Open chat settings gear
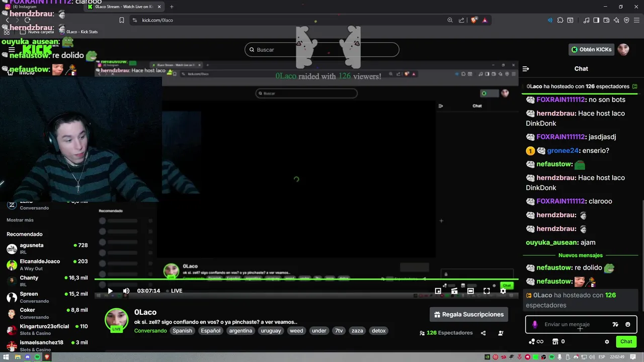This screenshot has height=362, width=644. coord(607,341)
